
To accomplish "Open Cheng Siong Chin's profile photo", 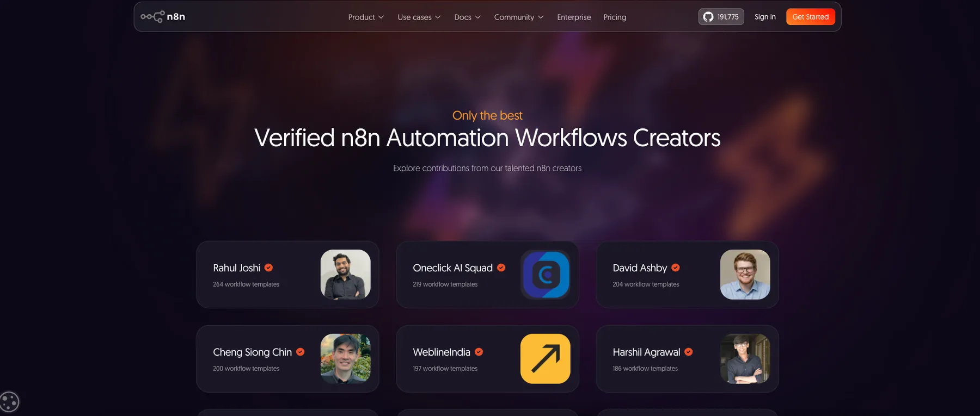I will click(345, 359).
